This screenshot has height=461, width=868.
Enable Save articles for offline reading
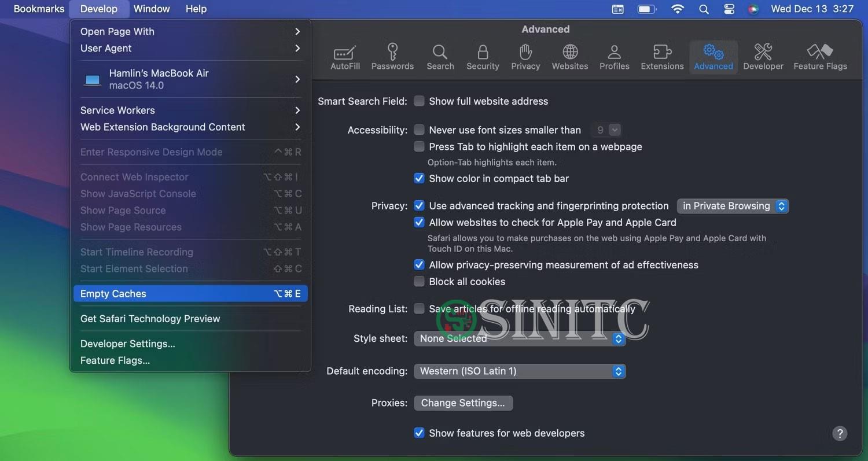(x=419, y=308)
